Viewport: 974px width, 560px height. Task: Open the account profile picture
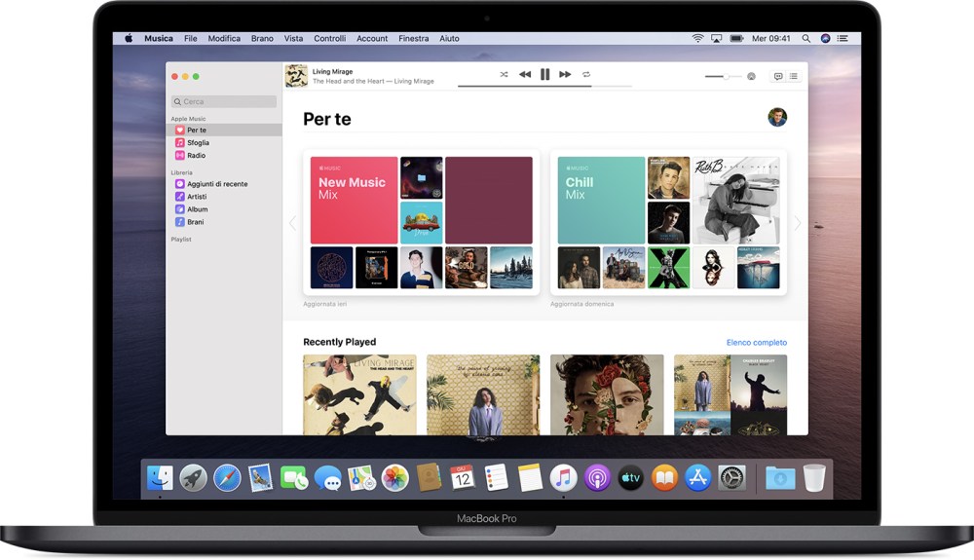[777, 117]
